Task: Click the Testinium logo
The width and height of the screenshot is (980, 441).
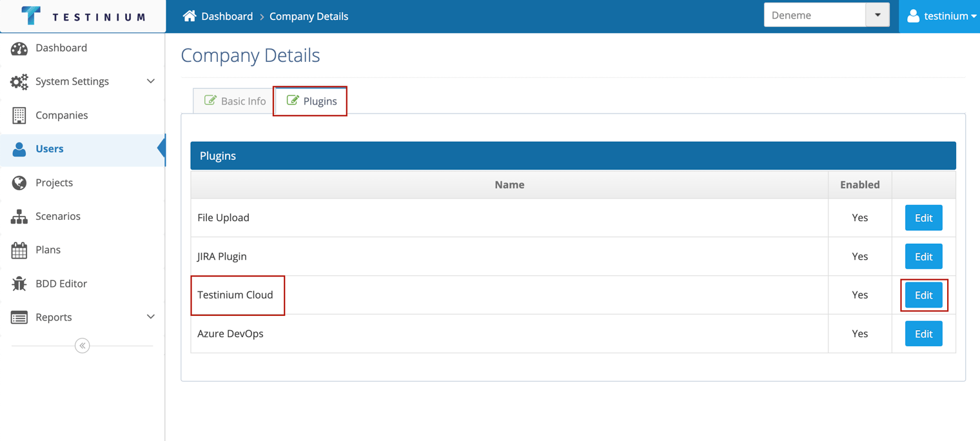Action: pyautogui.click(x=84, y=16)
